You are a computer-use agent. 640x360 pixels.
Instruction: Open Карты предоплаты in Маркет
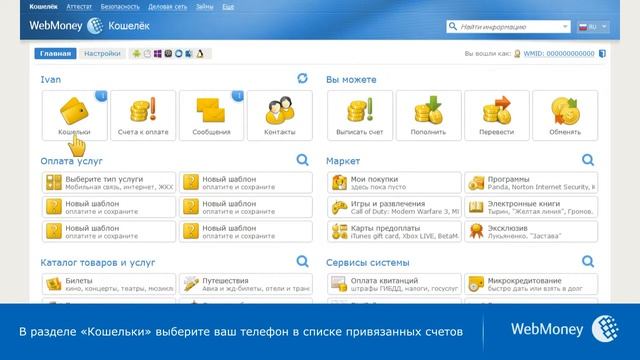394,231
